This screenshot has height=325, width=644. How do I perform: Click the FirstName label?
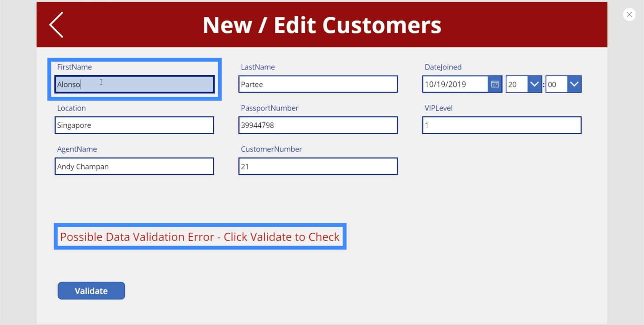pyautogui.click(x=74, y=67)
